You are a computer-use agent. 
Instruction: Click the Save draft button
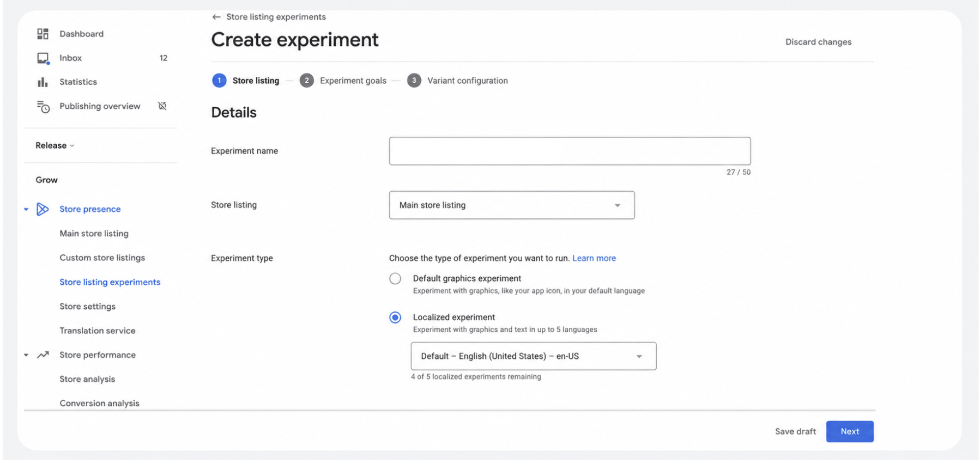pyautogui.click(x=795, y=432)
